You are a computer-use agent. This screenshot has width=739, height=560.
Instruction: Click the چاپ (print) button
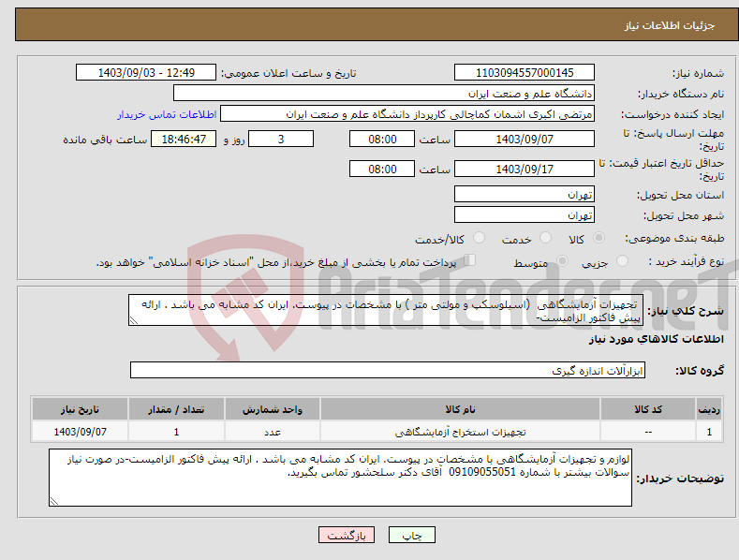pyautogui.click(x=411, y=535)
